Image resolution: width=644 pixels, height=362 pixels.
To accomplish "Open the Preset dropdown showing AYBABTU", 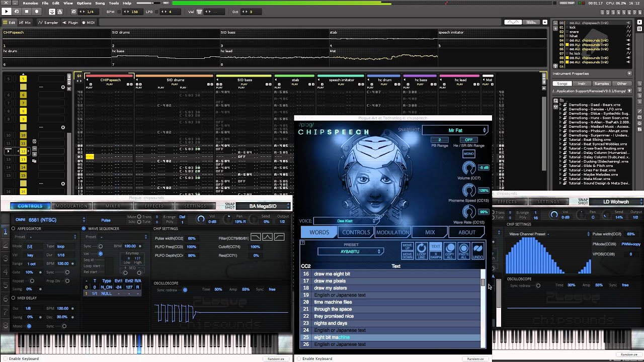I will point(351,251).
